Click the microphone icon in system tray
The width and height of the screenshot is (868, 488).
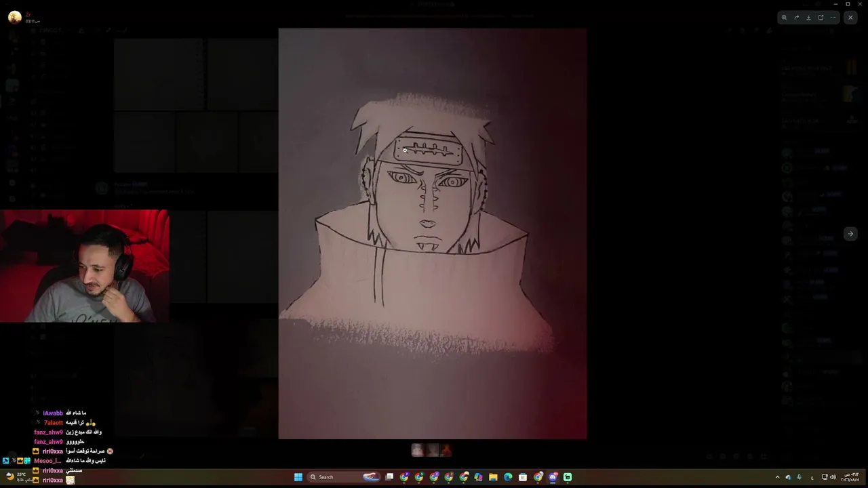(799, 477)
